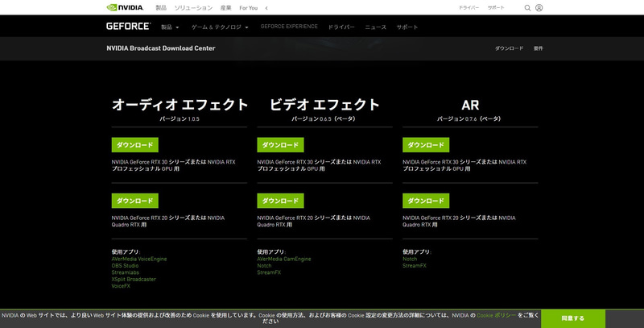Click ビデオ エフェクト heading

pos(324,105)
